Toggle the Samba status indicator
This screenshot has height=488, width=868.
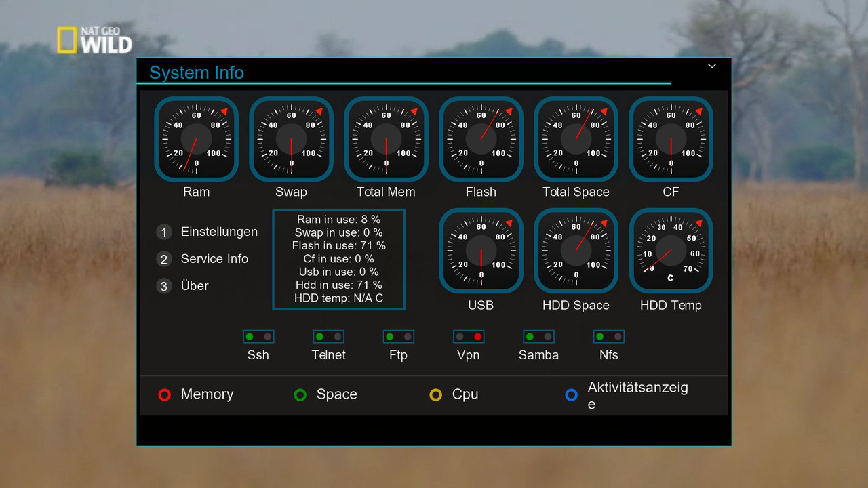pyautogui.click(x=538, y=337)
